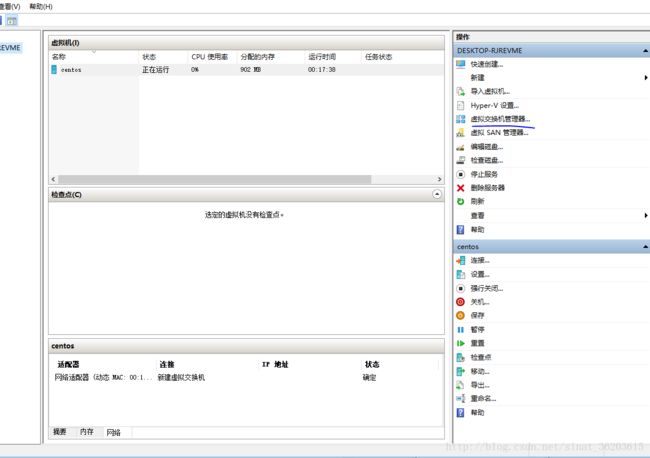Viewport: 650px width, 458px height.
Task: Click the 暂停 pause icon
Action: [461, 330]
